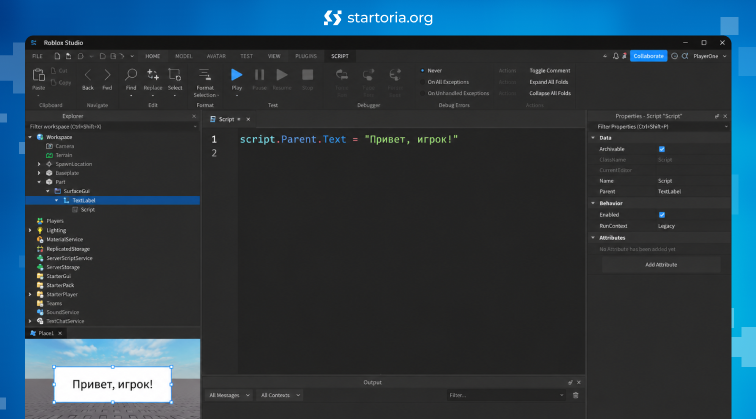
Task: Click the Filter Properties search field
Action: click(659, 127)
